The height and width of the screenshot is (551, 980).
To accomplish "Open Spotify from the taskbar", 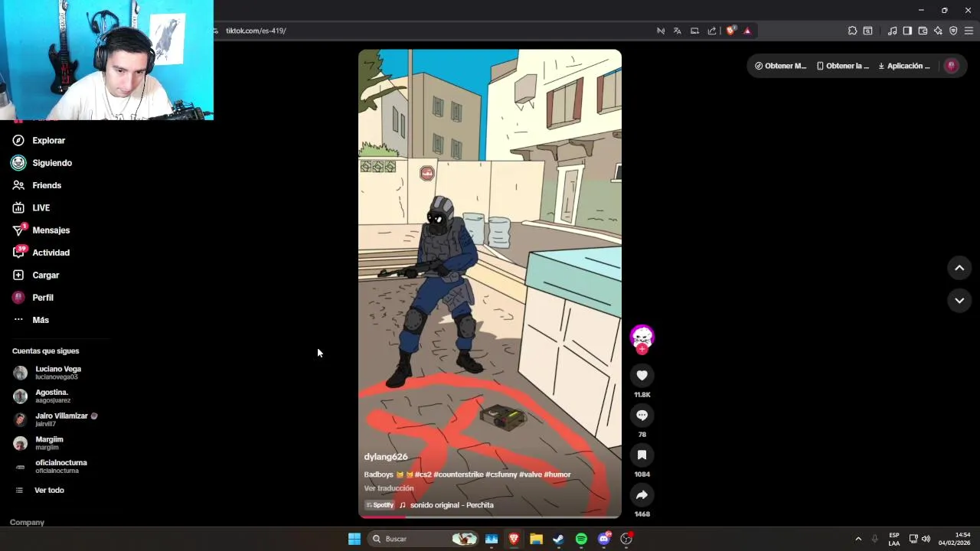I will coord(581,539).
